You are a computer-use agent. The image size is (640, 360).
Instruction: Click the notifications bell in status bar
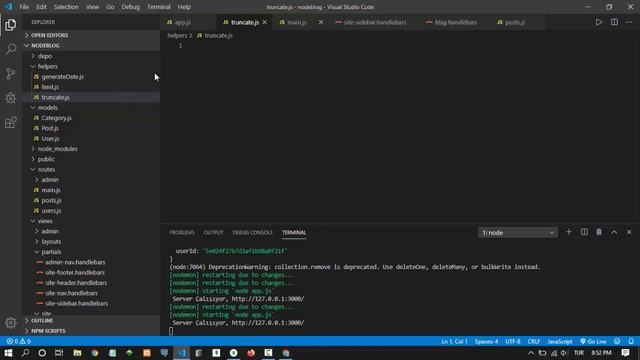[631, 341]
